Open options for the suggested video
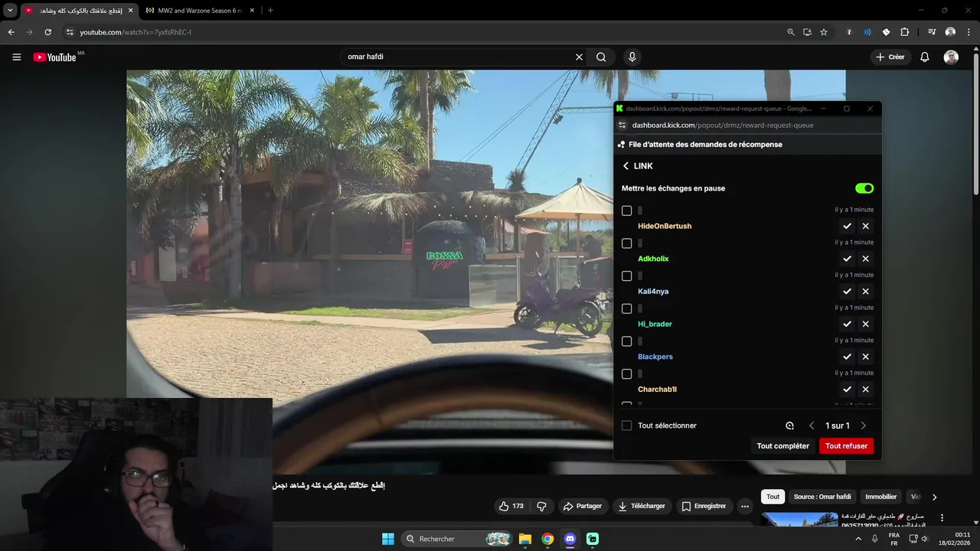This screenshot has height=551, width=980. [x=942, y=518]
